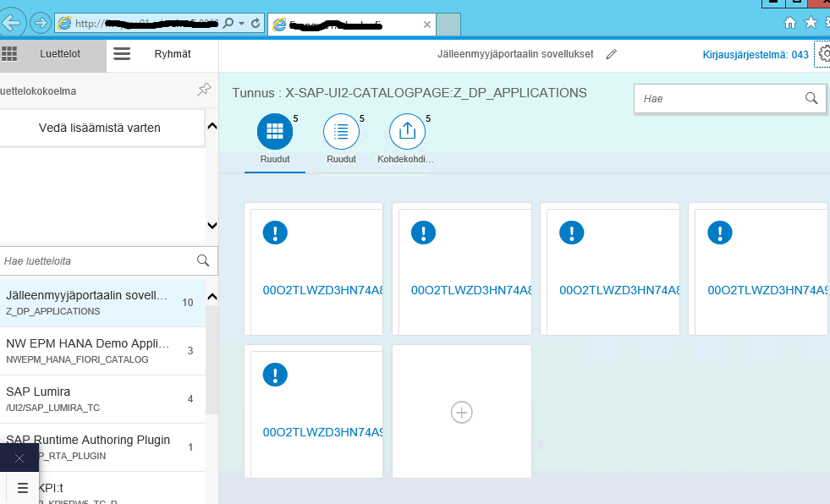Click the favorites star icon

pos(811,22)
